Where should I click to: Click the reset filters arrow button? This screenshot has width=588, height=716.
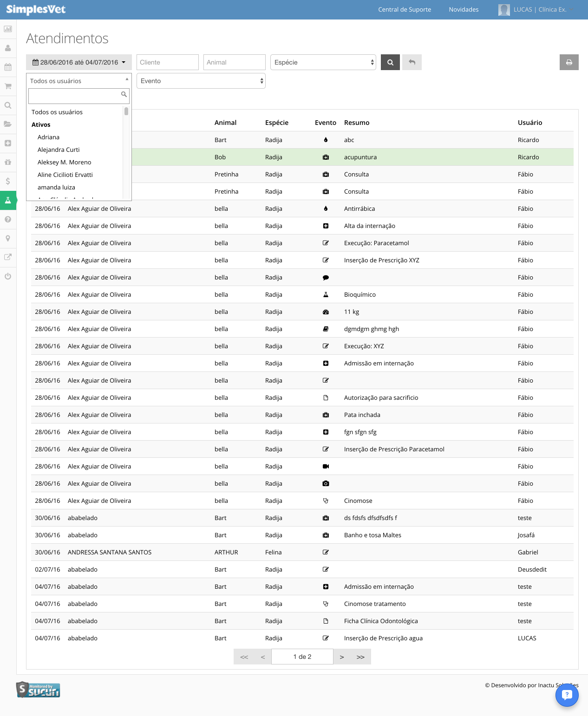[x=412, y=62]
